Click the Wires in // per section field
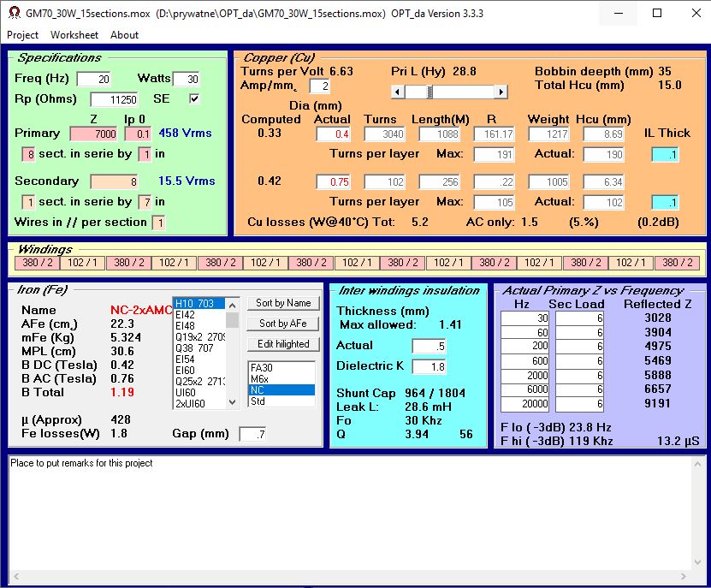The image size is (711, 588). coord(158,223)
